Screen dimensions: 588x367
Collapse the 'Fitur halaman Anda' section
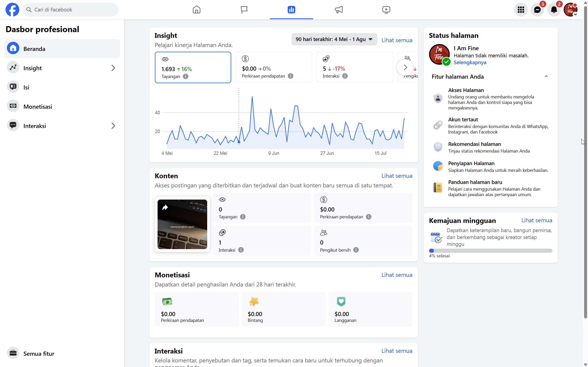point(546,76)
